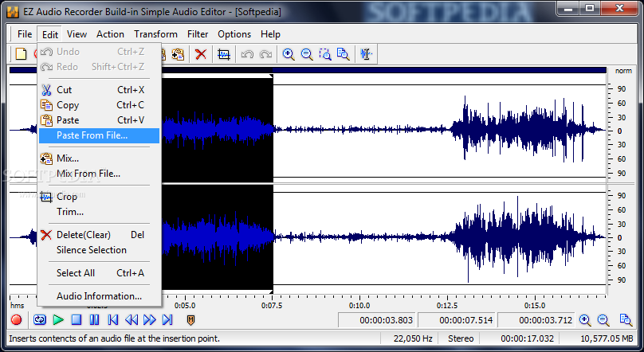Click the selection length field 00:00:03.712
The height and width of the screenshot is (352, 644).
pyautogui.click(x=536, y=320)
